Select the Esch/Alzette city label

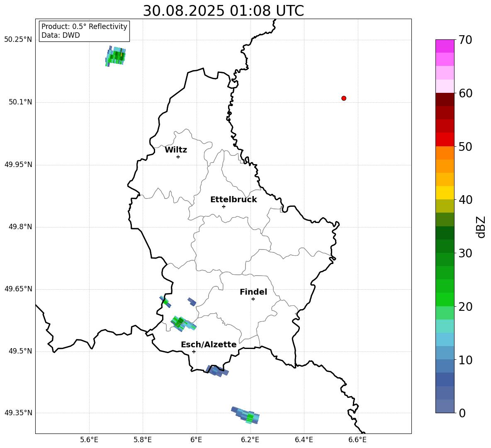coord(209,345)
